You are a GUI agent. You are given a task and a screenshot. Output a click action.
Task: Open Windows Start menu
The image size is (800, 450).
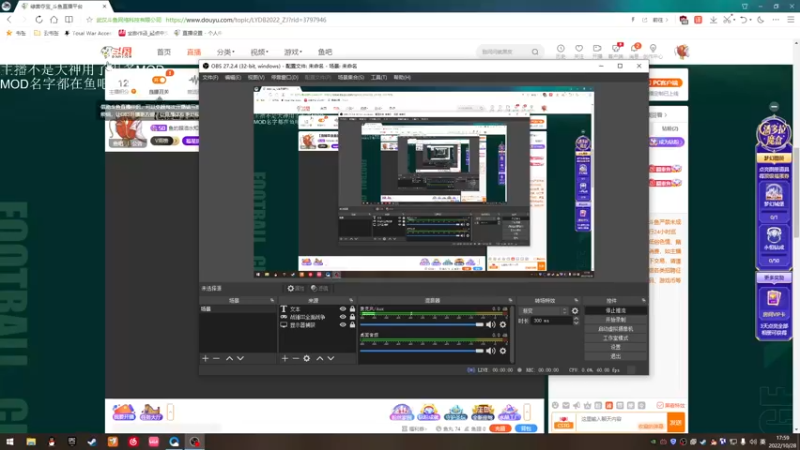pyautogui.click(x=10, y=442)
